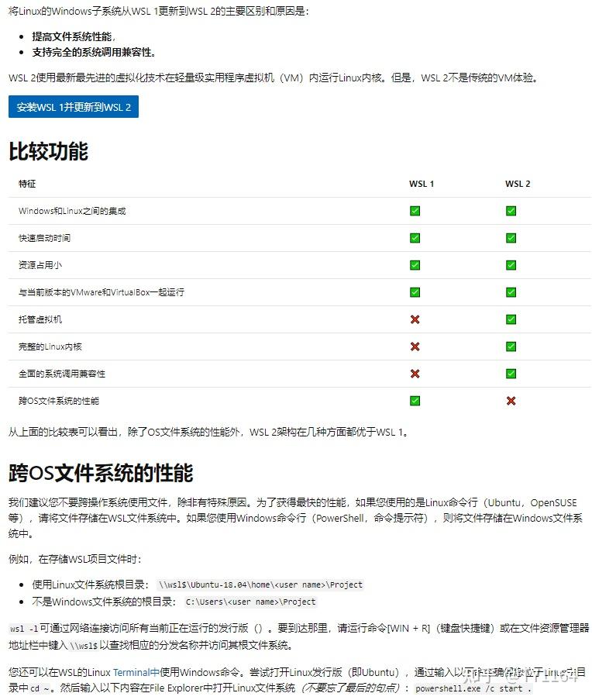Click WSL 1 checkmark for 快速启动时间

point(415,238)
